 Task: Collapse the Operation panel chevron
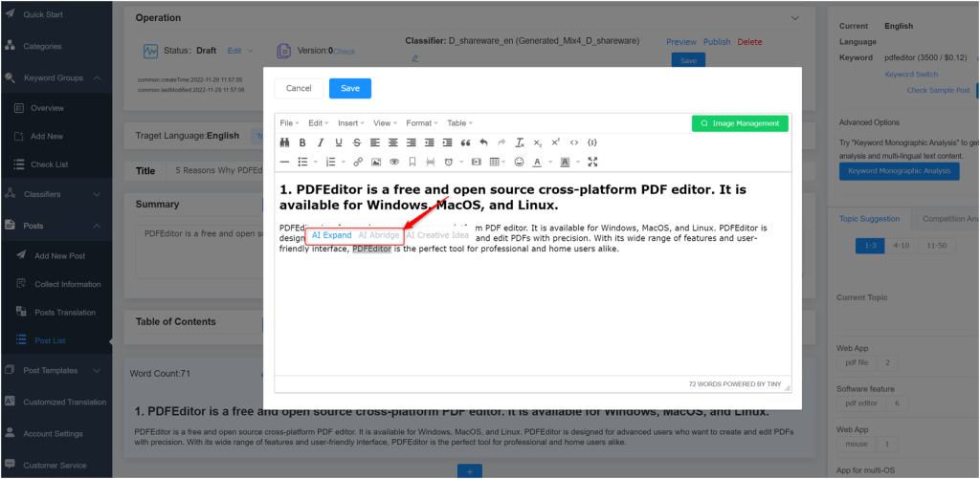795,18
